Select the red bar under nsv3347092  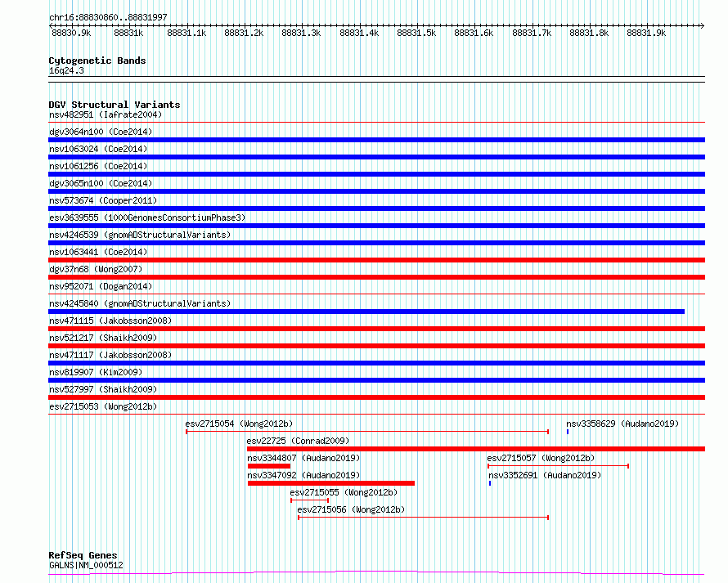[x=331, y=483]
